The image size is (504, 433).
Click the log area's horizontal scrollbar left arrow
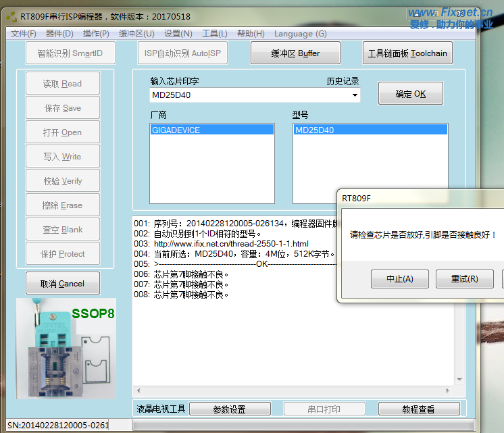pos(138,392)
